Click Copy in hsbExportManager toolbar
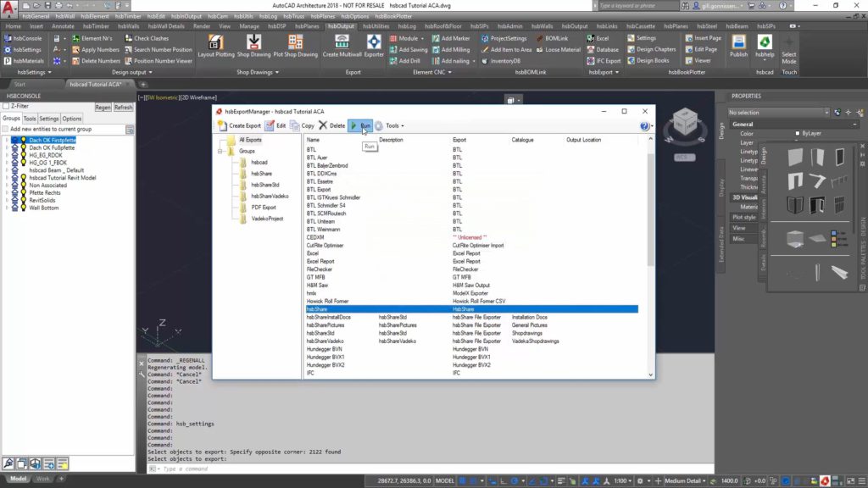 [303, 125]
